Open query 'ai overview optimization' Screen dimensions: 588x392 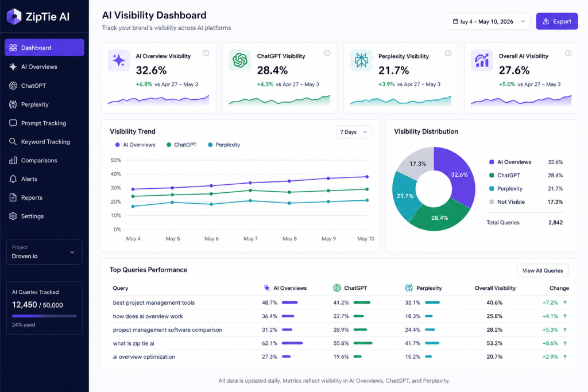(144, 357)
